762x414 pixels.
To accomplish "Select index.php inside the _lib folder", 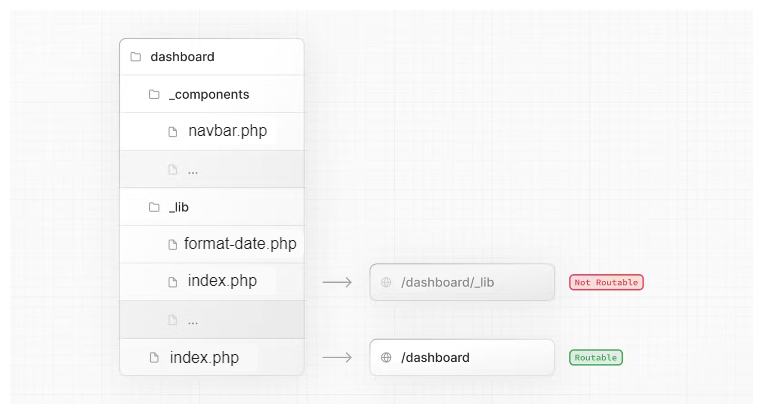I will pyautogui.click(x=222, y=281).
